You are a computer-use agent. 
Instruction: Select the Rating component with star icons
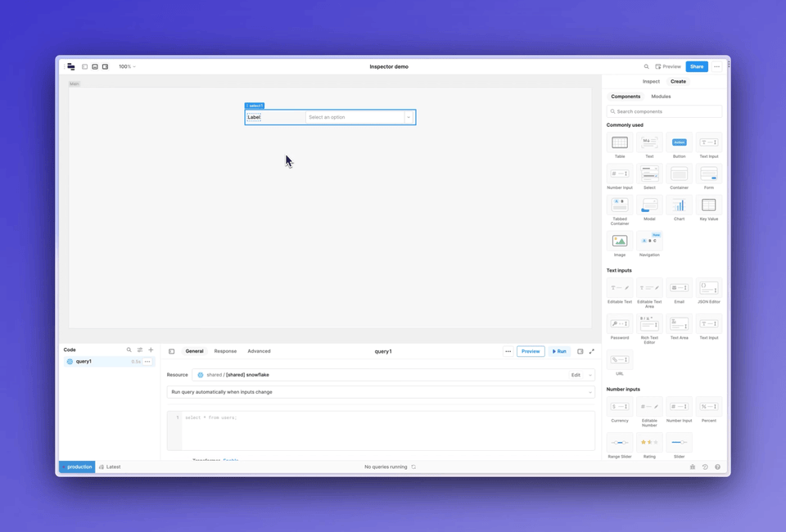pyautogui.click(x=649, y=442)
